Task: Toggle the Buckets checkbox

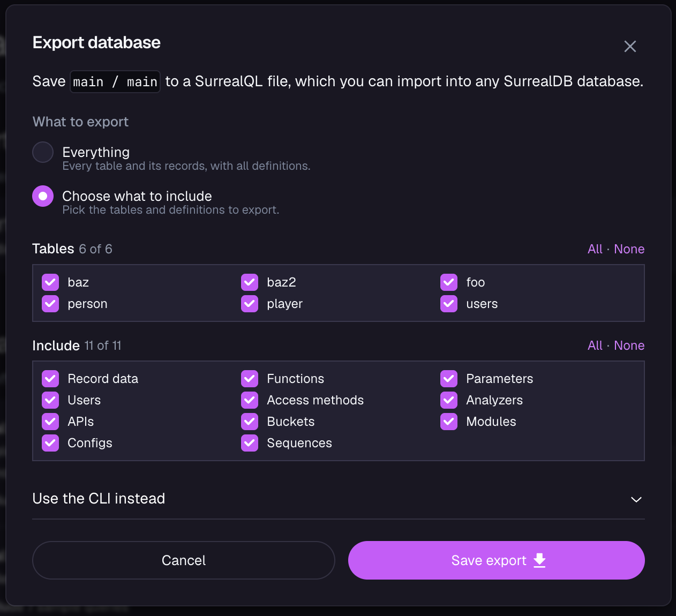Action: pos(250,422)
